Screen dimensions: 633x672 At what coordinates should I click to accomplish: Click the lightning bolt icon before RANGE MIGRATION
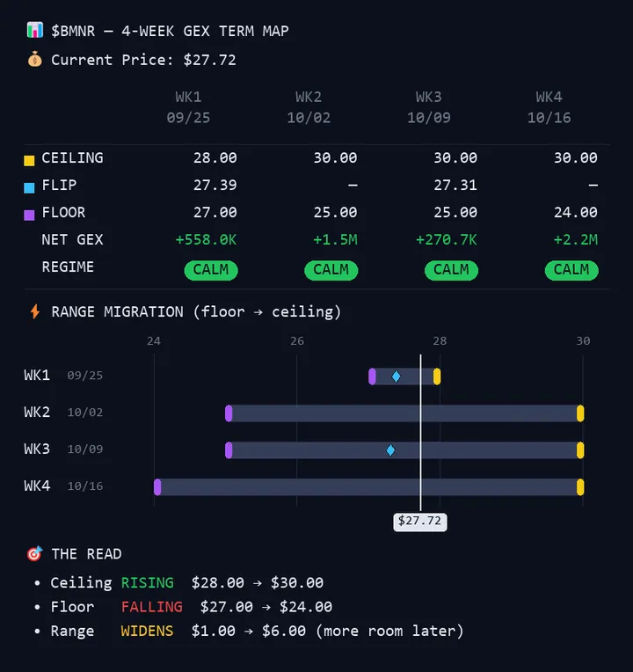pos(35,311)
